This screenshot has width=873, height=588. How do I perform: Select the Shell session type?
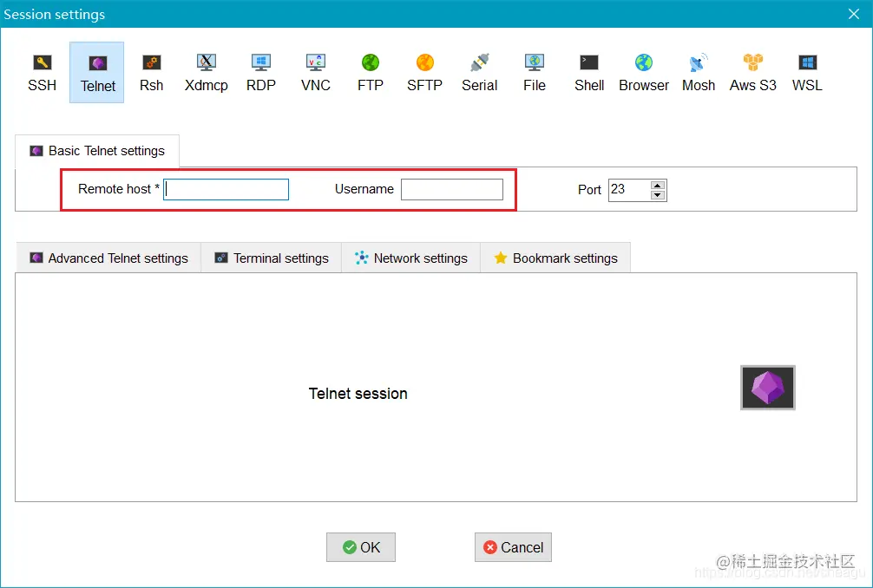coord(589,73)
